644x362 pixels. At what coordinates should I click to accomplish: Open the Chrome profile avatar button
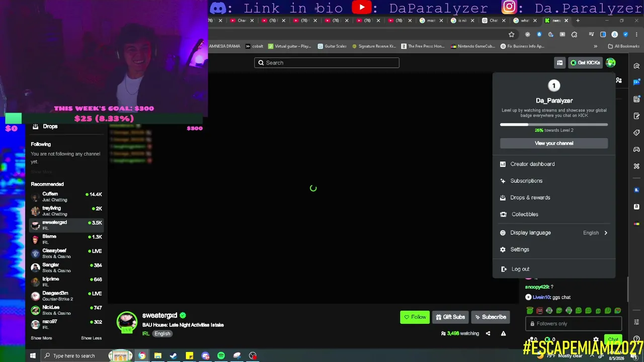click(614, 35)
